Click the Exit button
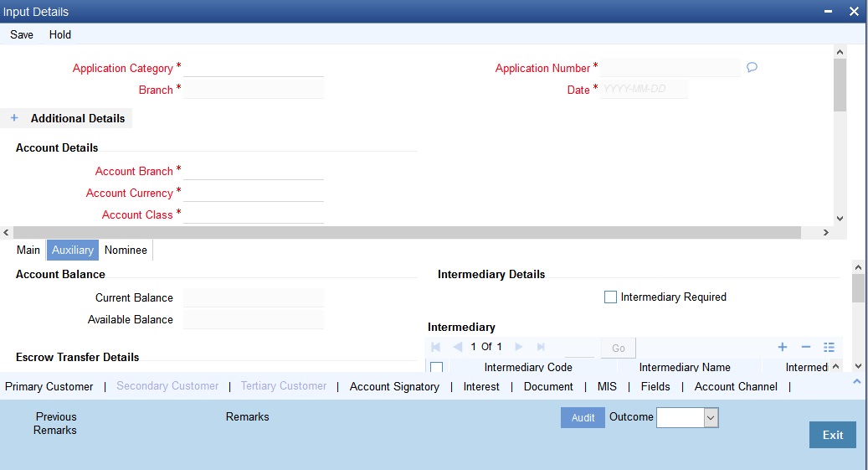The width and height of the screenshot is (868, 470). tap(833, 435)
